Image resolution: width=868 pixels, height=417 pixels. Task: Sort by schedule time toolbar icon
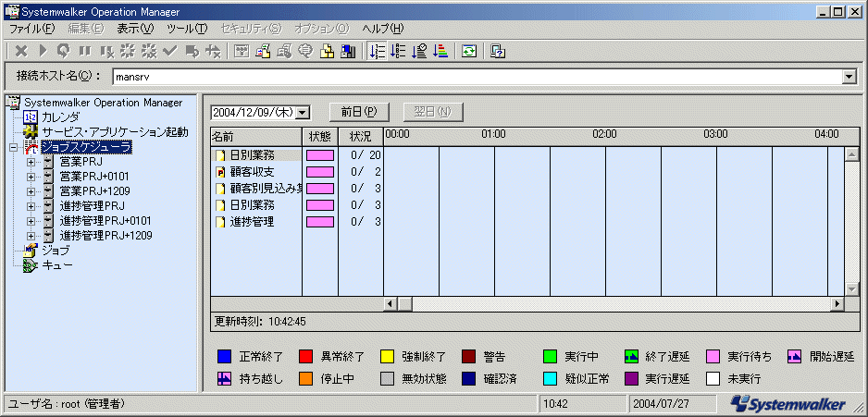pyautogui.click(x=419, y=52)
